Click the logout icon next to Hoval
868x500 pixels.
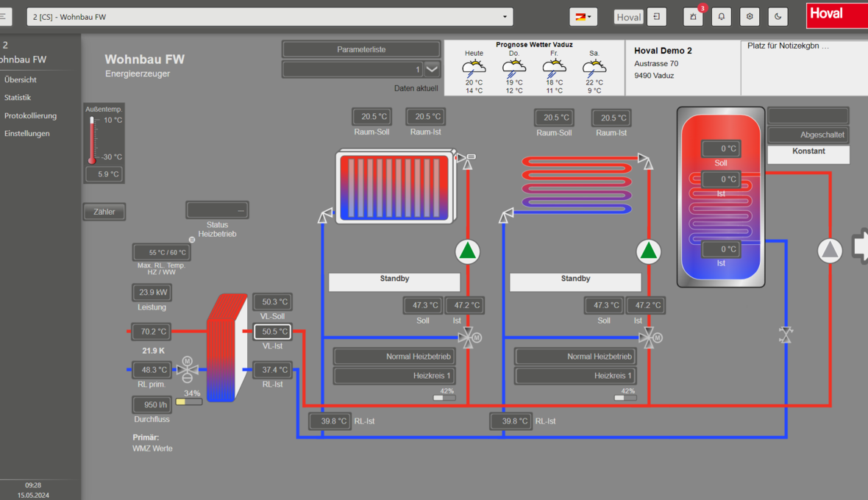[x=657, y=16]
